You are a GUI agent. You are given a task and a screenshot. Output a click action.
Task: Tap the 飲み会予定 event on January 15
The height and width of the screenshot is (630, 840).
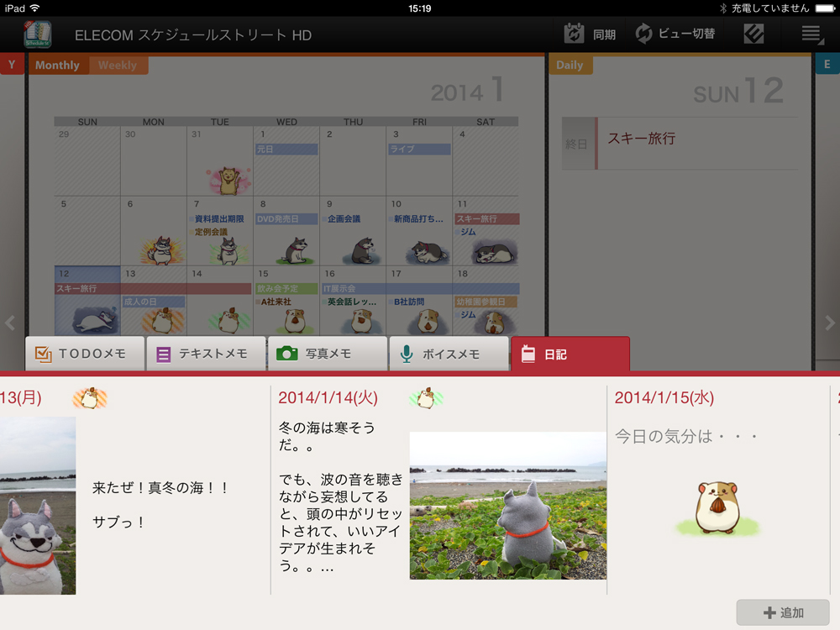pos(286,289)
